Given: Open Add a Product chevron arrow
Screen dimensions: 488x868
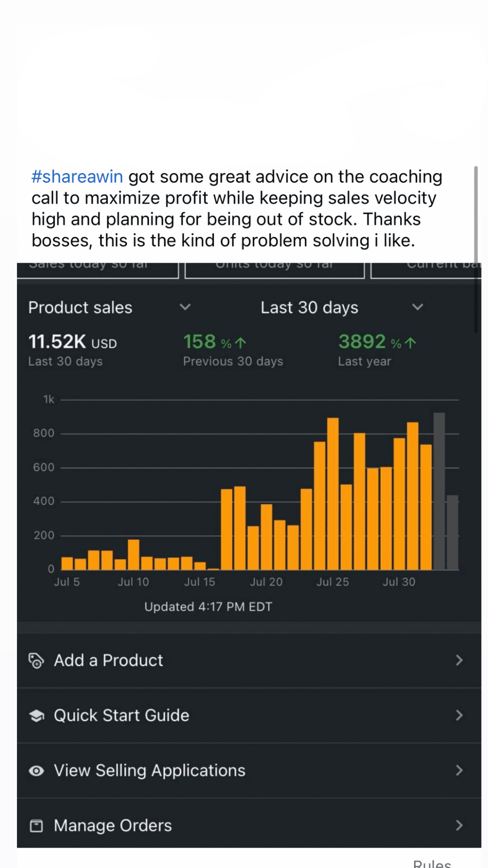Looking at the screenshot, I should [459, 660].
